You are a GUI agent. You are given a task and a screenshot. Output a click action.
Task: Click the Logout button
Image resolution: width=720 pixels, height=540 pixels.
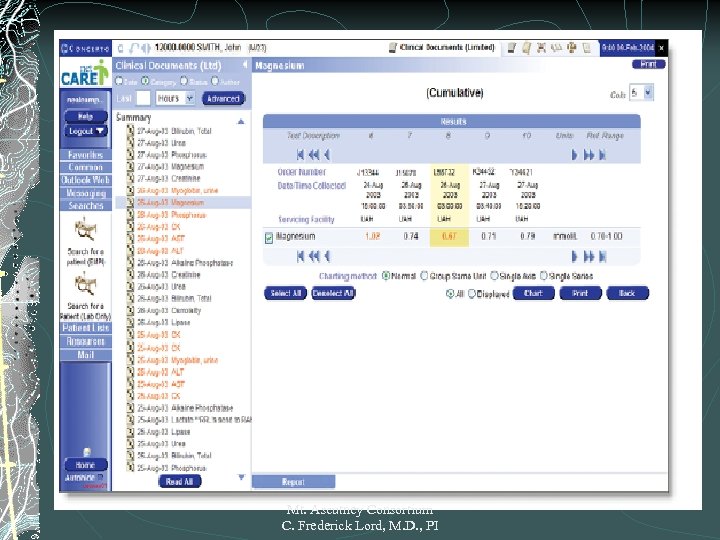click(x=86, y=131)
